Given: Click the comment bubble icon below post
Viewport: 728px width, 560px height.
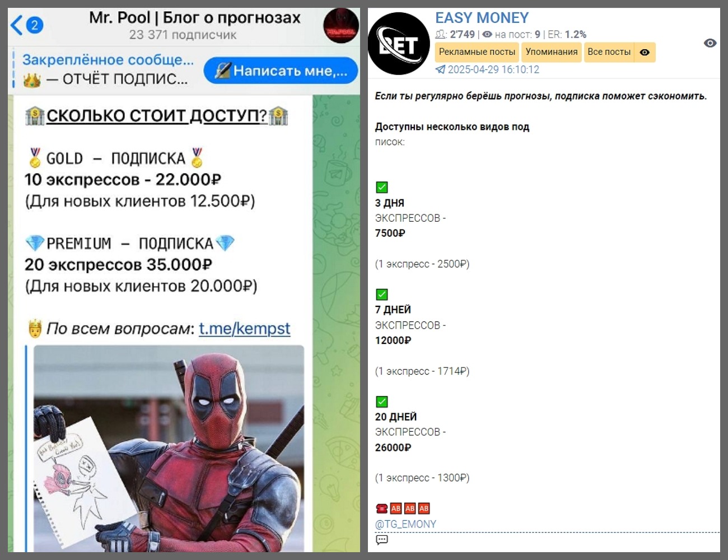Looking at the screenshot, I should tap(382, 540).
